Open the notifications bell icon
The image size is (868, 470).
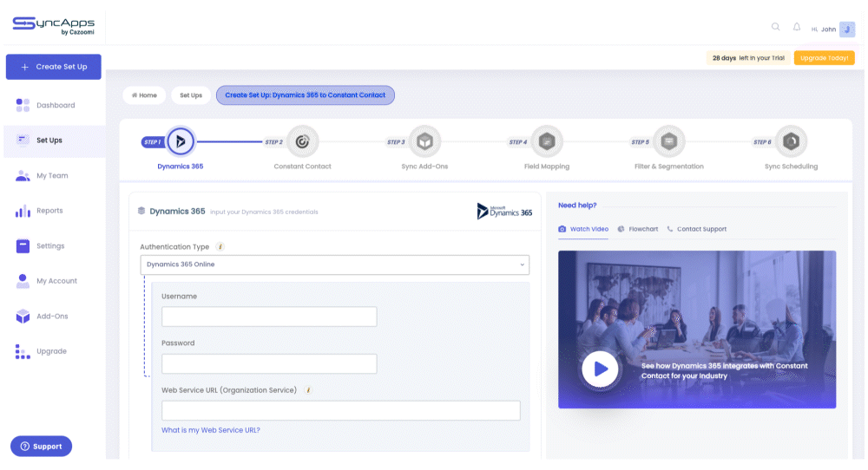tap(797, 27)
